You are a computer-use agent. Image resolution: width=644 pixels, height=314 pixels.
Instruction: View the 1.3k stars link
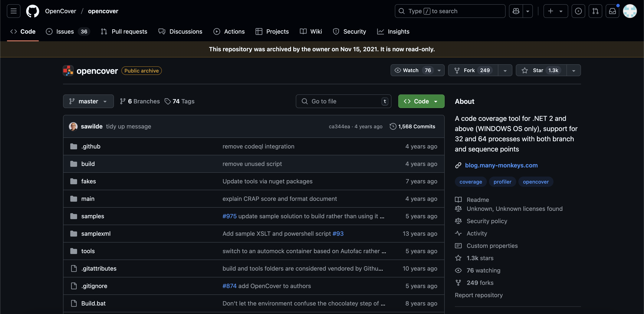[x=480, y=258]
